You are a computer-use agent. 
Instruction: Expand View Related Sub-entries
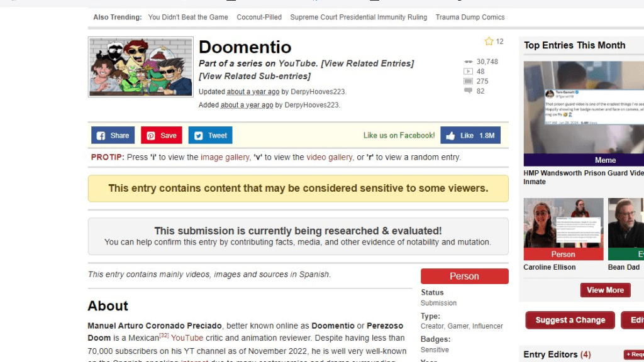coord(255,76)
